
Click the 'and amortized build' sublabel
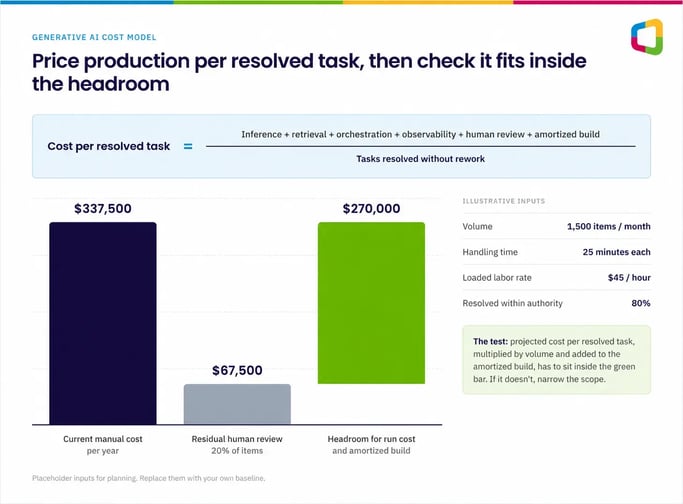pyautogui.click(x=371, y=451)
